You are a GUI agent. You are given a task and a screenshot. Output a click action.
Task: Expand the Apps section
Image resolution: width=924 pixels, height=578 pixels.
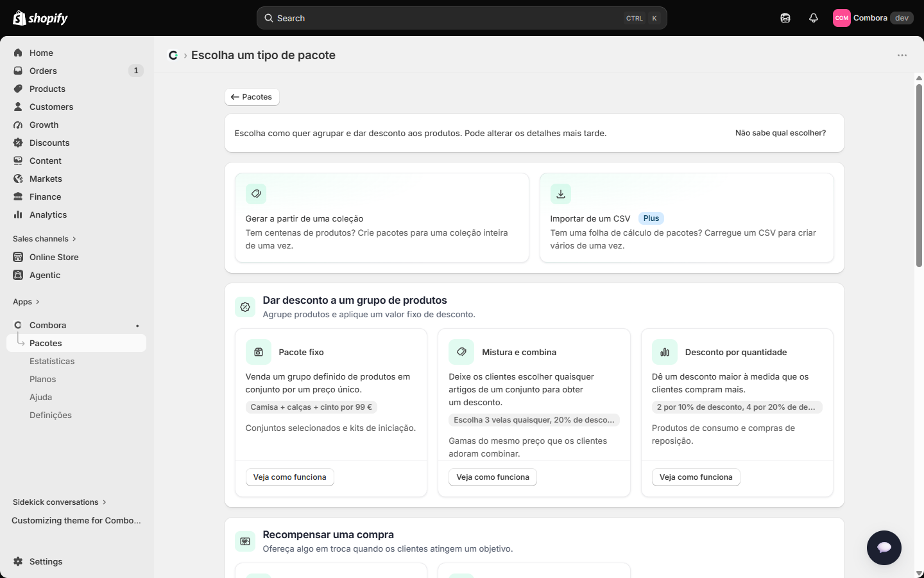click(26, 302)
